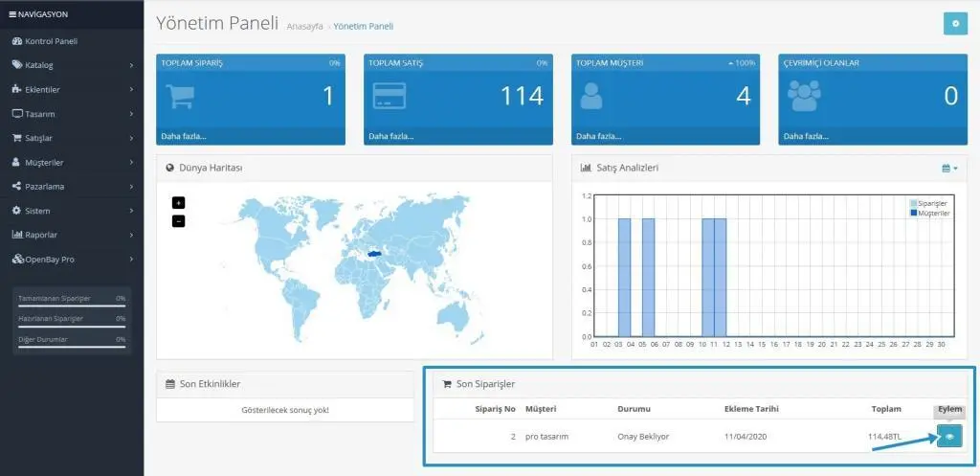Viewport: 980px width, 476px height.
Task: Open the Raporlar menu item
Action: [x=72, y=235]
